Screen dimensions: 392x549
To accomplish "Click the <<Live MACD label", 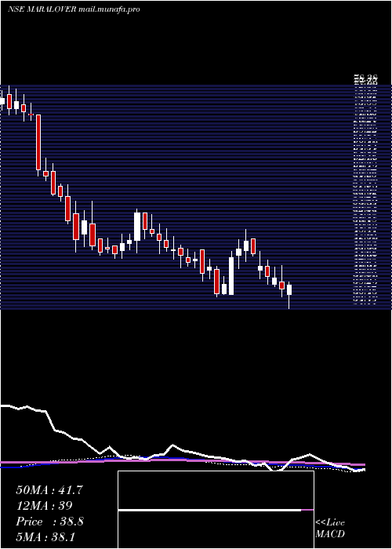I will 330,529.
